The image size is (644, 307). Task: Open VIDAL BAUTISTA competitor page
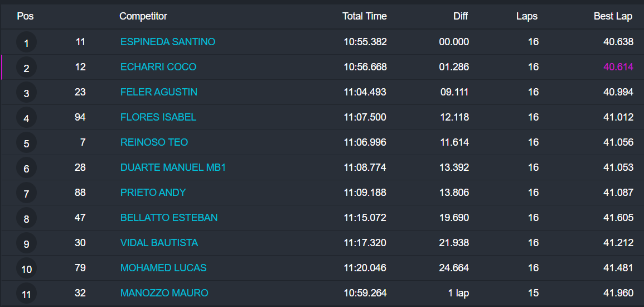tap(159, 243)
